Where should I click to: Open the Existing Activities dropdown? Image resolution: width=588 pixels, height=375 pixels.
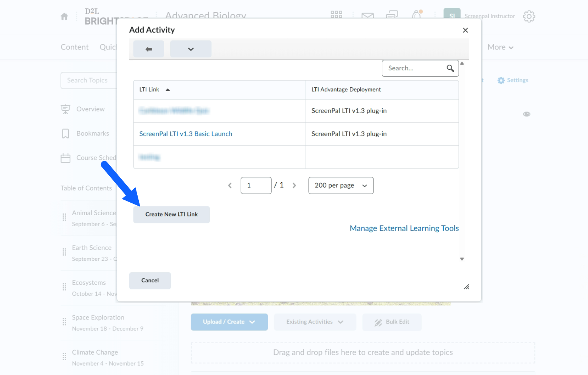315,322
